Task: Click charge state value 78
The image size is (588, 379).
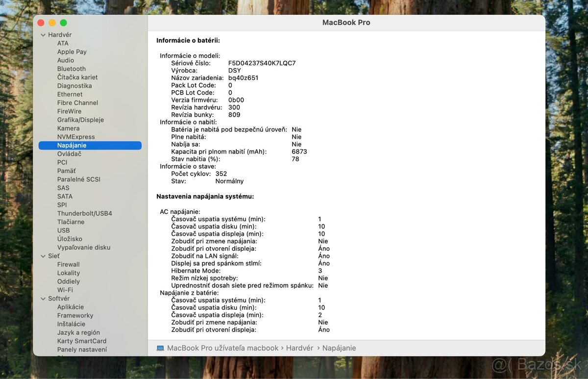Action: point(295,159)
